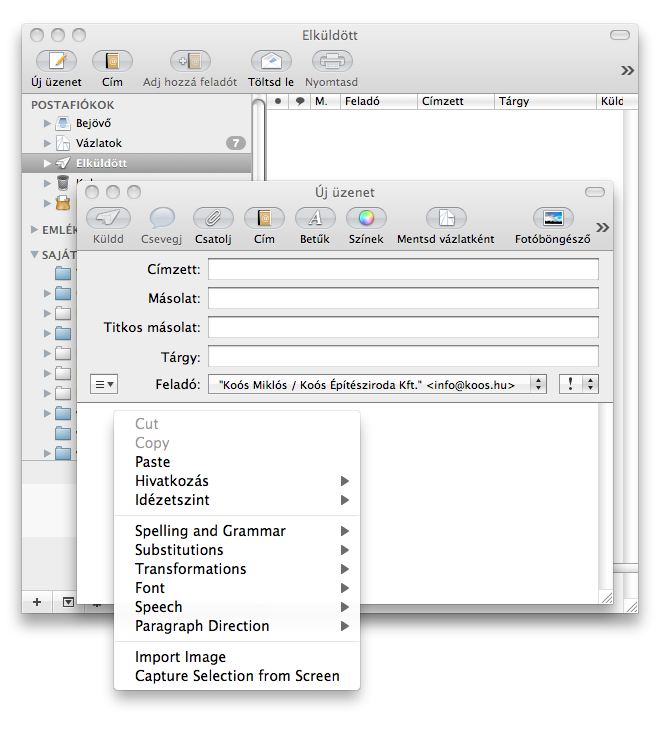
Task: Open the Színek color wheel
Action: pos(366,218)
